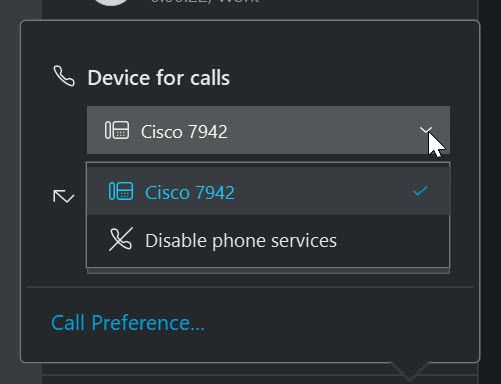Click the separator line above Call Preference
This screenshot has height=384, width=501.
point(250,286)
